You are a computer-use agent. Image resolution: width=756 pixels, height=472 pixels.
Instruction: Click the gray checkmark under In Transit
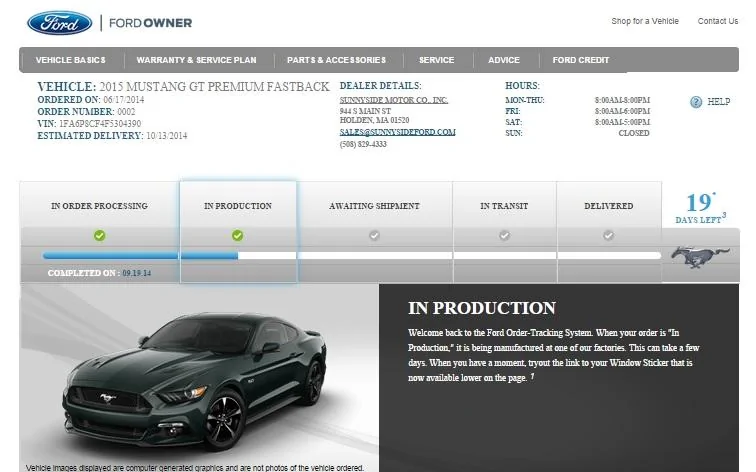point(504,235)
